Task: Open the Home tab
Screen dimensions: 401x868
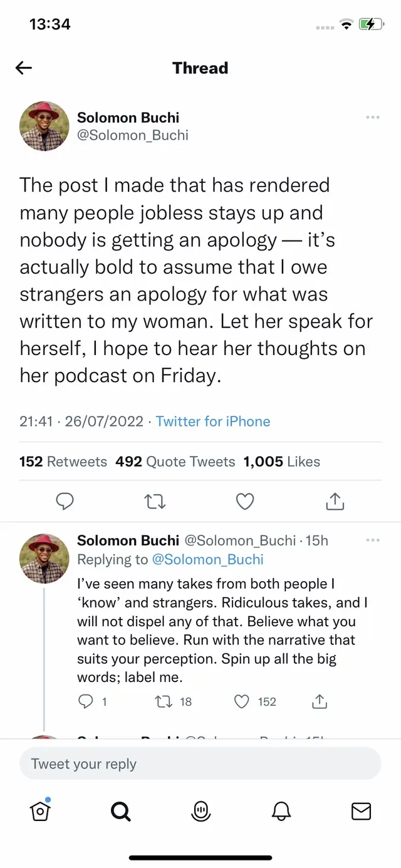Action: coord(40,811)
